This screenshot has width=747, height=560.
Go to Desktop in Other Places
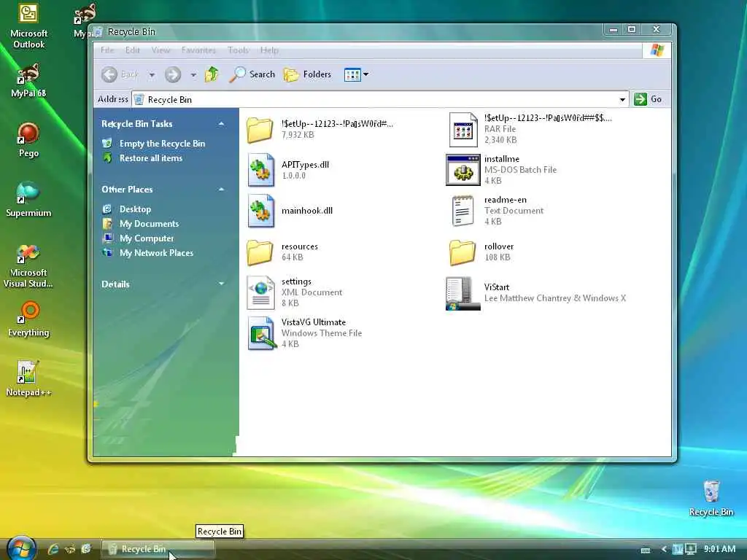click(135, 209)
